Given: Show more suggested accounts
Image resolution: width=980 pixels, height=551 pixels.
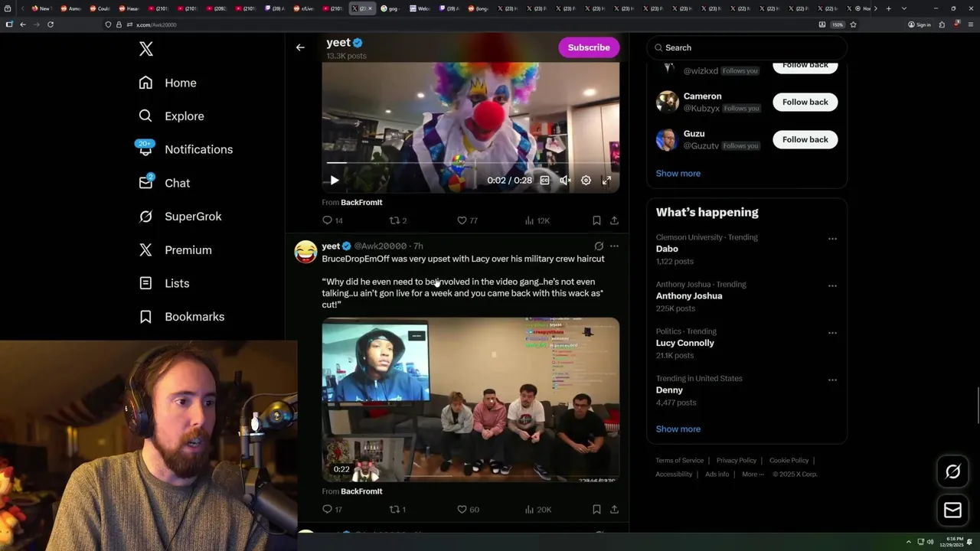Looking at the screenshot, I should click(x=678, y=174).
